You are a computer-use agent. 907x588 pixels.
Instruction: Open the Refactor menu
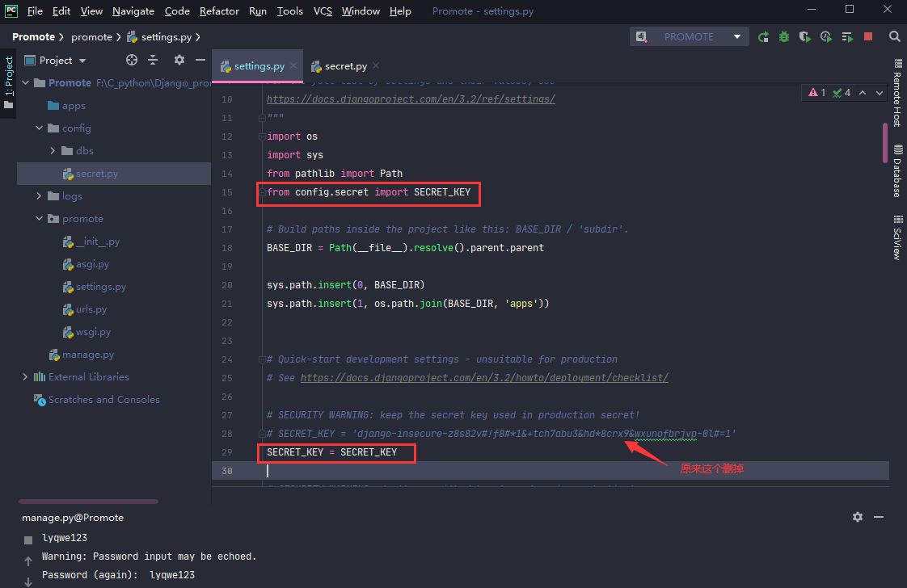click(219, 11)
